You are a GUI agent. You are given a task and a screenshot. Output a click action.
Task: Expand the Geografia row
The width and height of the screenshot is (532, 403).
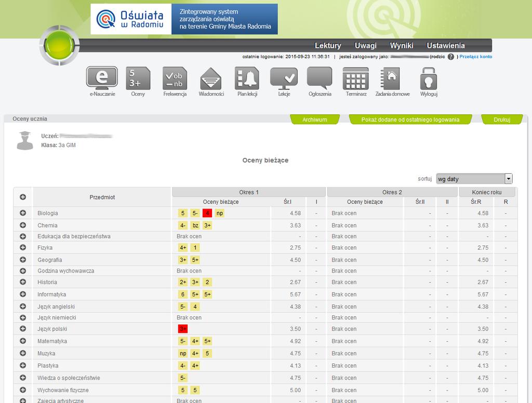(x=23, y=259)
